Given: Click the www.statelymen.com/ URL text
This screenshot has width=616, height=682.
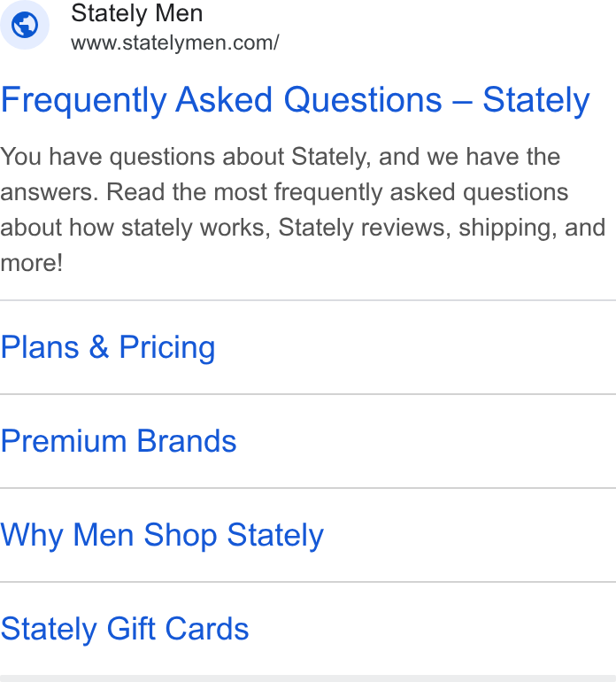Looking at the screenshot, I should click(174, 43).
